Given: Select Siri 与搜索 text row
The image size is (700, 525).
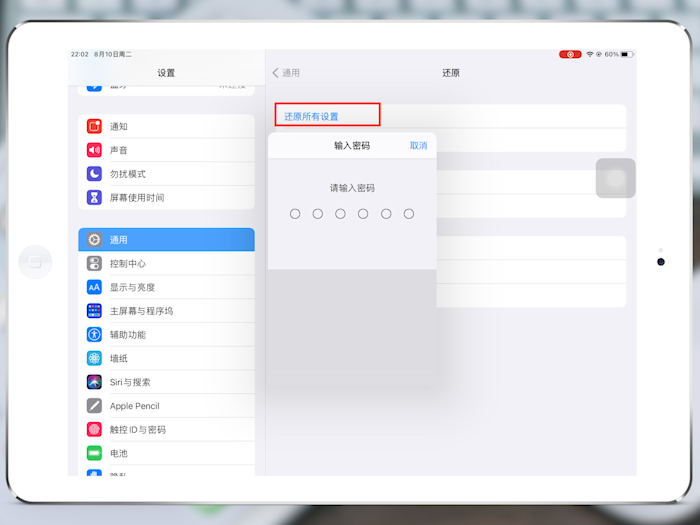Looking at the screenshot, I should pos(166,382).
